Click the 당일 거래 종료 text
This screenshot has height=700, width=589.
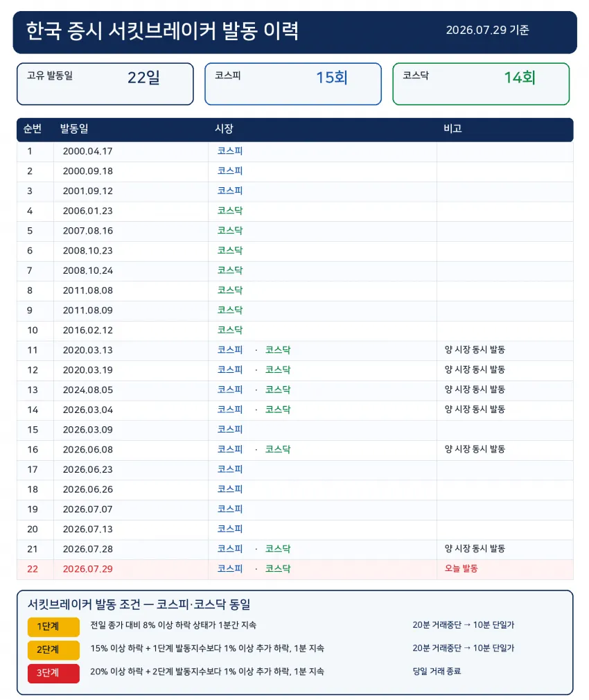point(437,672)
